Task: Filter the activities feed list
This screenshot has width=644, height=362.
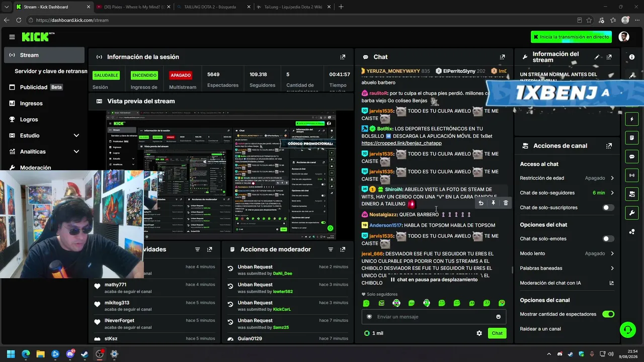Action: 197,249
